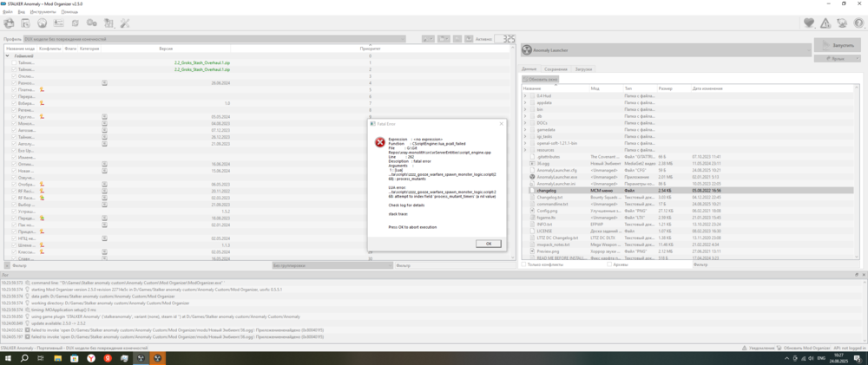
Task: Open the install mod from archive icon
Action: point(25,23)
